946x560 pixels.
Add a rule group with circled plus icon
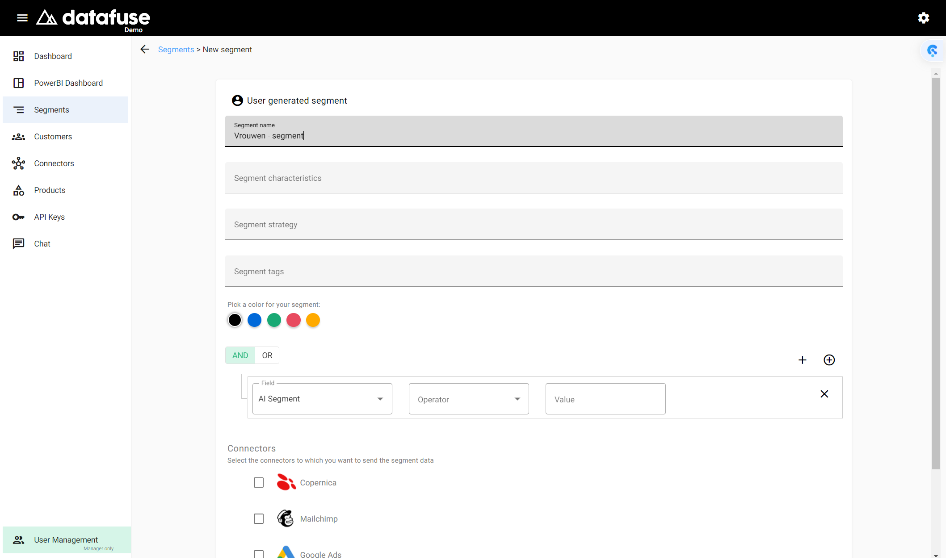(829, 360)
